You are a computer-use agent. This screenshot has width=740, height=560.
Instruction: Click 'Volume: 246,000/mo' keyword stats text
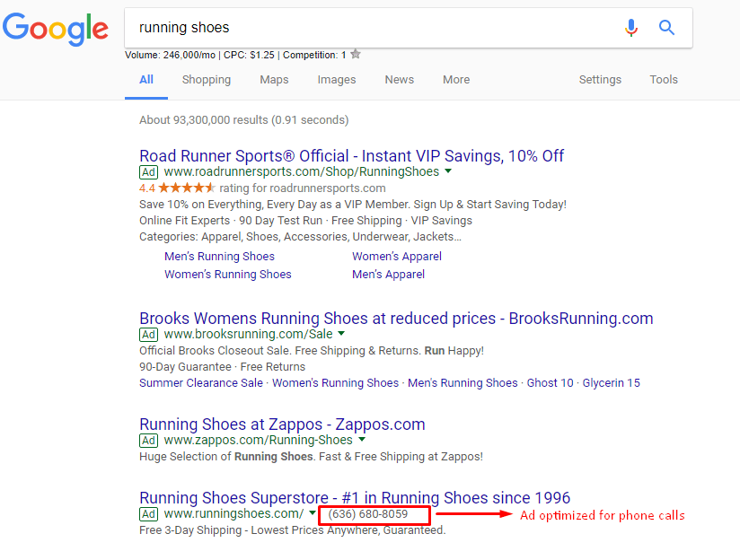pyautogui.click(x=170, y=55)
